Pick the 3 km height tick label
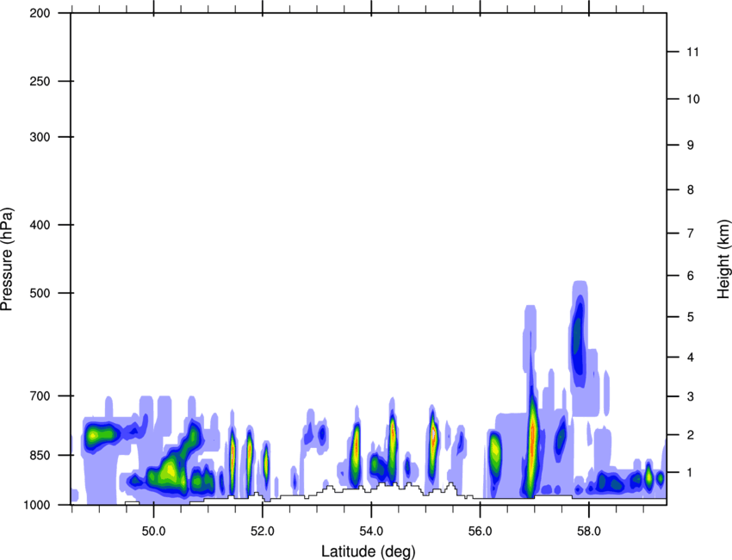This screenshot has width=732, height=560. (691, 396)
